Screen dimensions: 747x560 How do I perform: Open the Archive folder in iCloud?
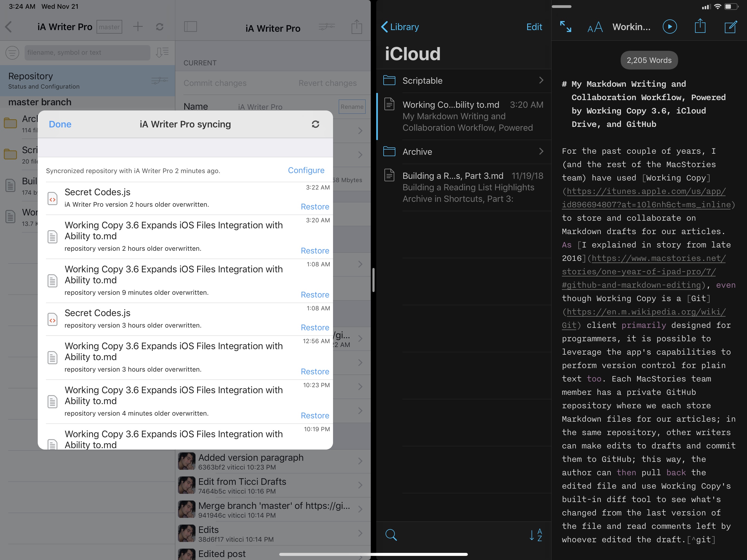[464, 152]
